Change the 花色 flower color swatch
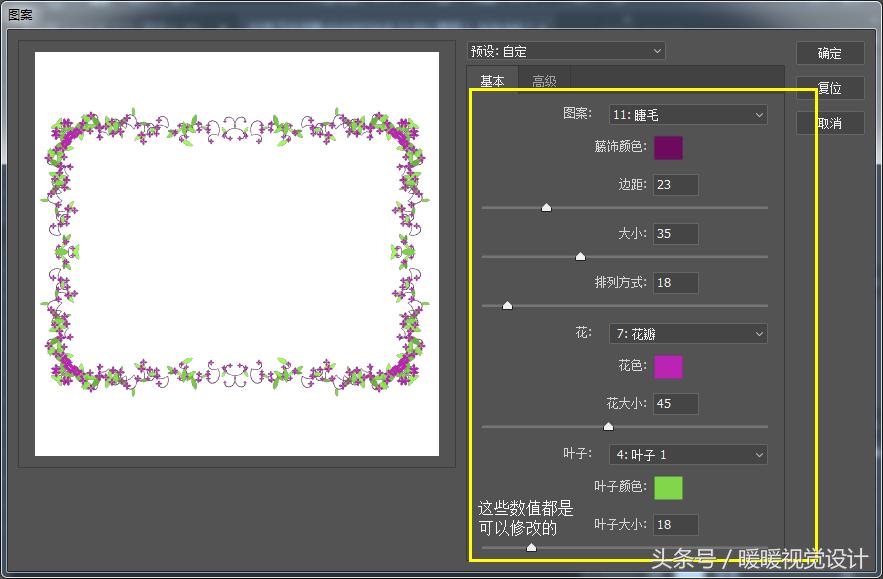The height and width of the screenshot is (579, 883). coord(668,368)
